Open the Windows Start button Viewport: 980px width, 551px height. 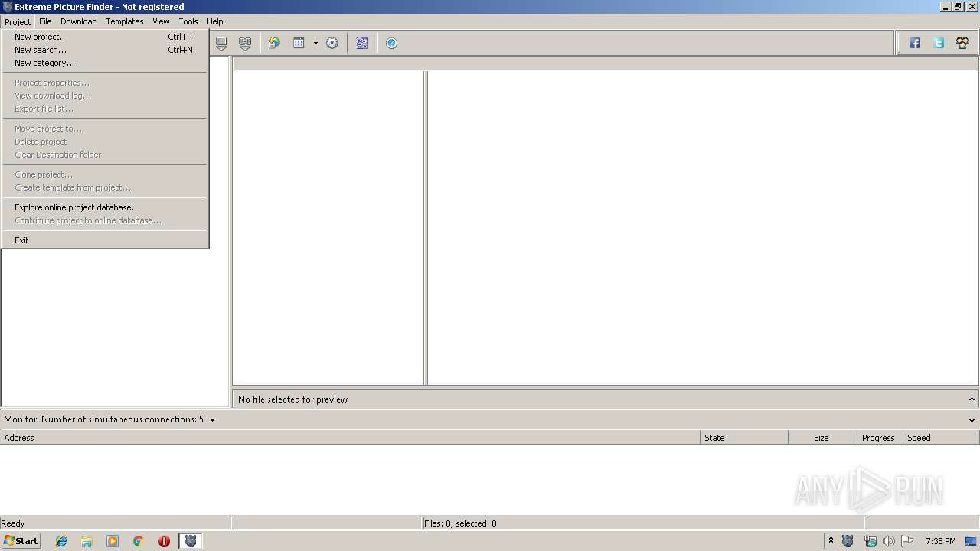pyautogui.click(x=21, y=541)
